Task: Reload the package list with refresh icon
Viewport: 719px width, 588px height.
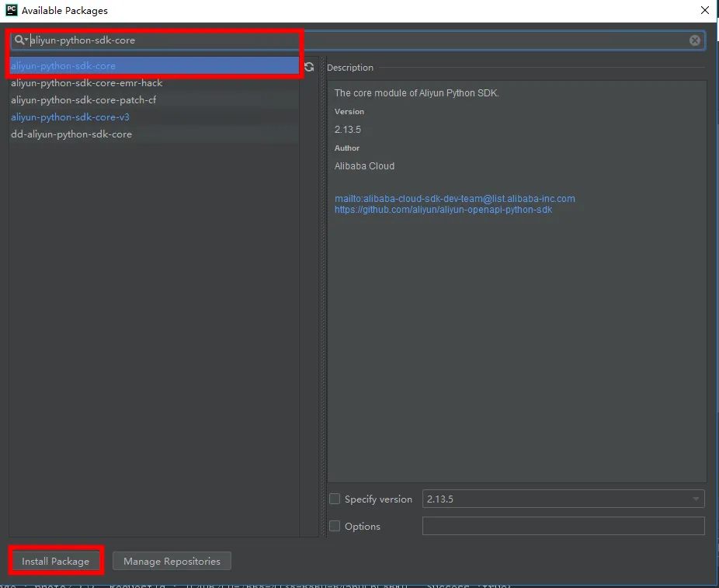Action: (x=309, y=67)
